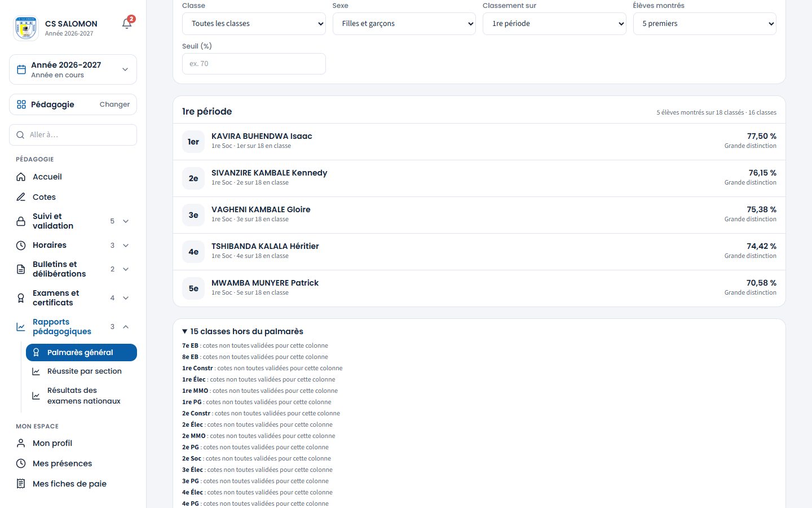Open the Classement sur dropdown
Image resolution: width=812 pixels, height=508 pixels.
(x=554, y=24)
